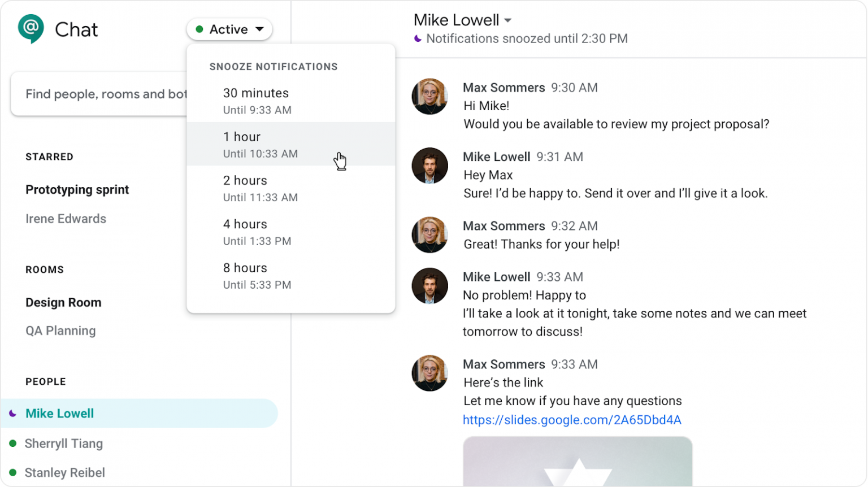Click Stanley Reibel's presence indicator
Viewport: 868px width, 487px height.
(x=12, y=473)
